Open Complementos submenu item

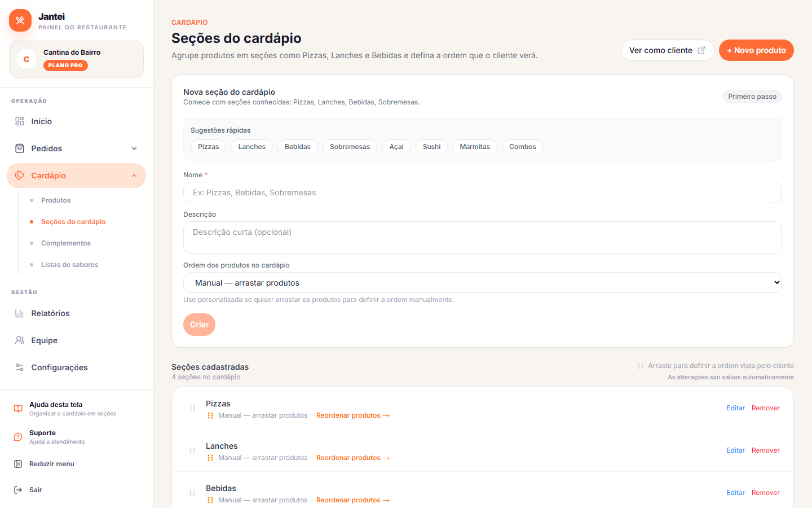pos(66,243)
